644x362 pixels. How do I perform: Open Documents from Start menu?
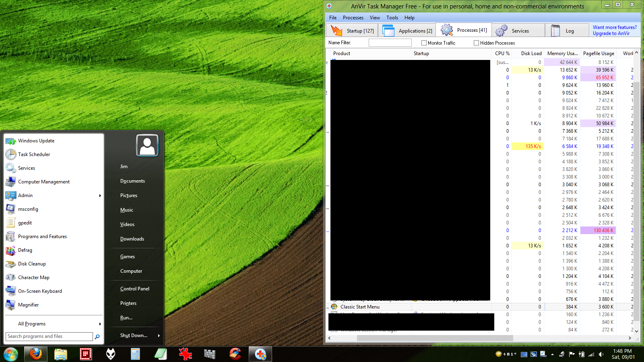point(132,181)
